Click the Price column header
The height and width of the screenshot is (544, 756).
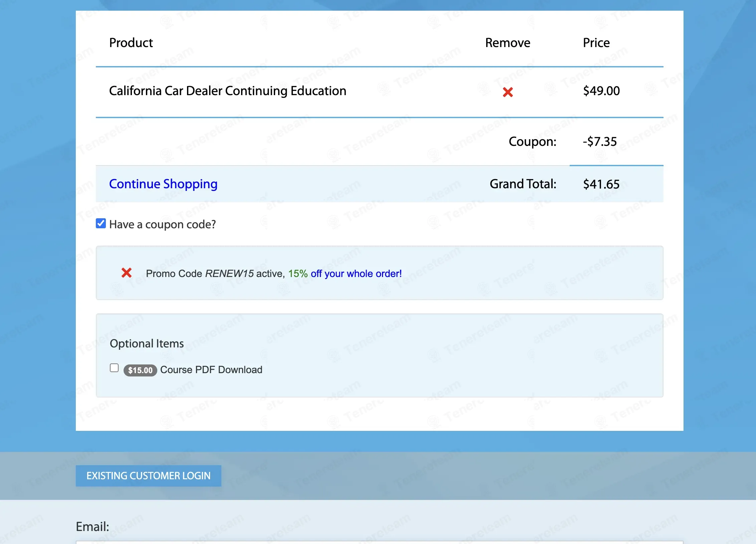(x=596, y=43)
